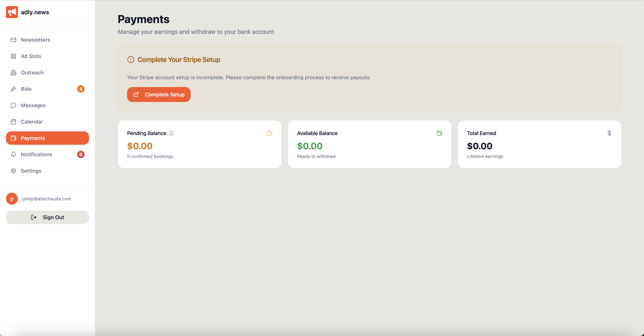Image resolution: width=644 pixels, height=336 pixels.
Task: Click the dollar sign icon on Total Earned
Action: point(609,133)
